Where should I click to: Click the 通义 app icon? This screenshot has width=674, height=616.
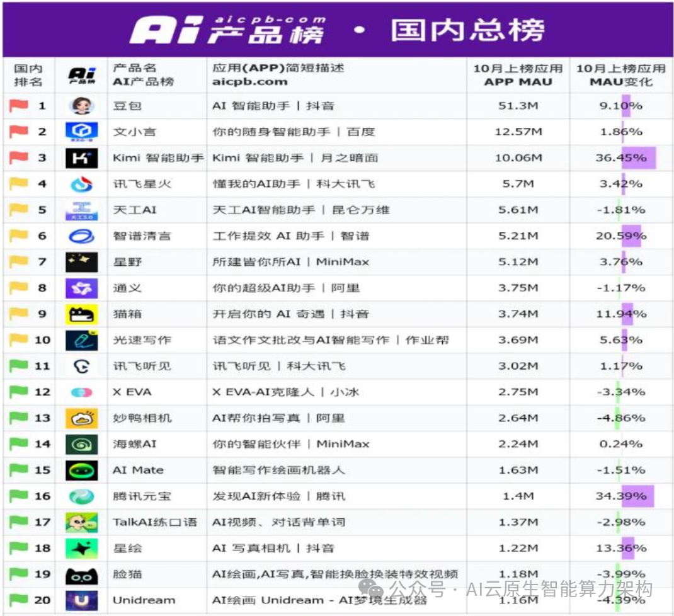click(x=82, y=288)
